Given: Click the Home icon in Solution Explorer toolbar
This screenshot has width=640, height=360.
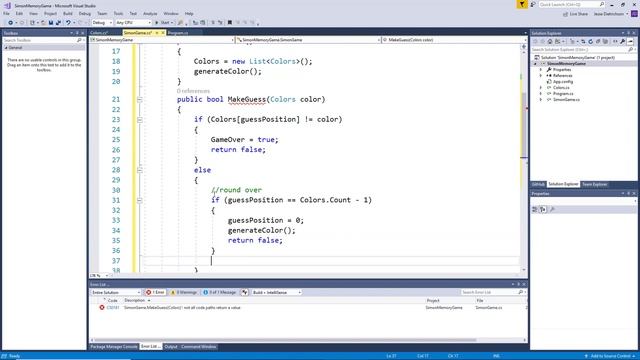Looking at the screenshot, I should click(550, 42).
